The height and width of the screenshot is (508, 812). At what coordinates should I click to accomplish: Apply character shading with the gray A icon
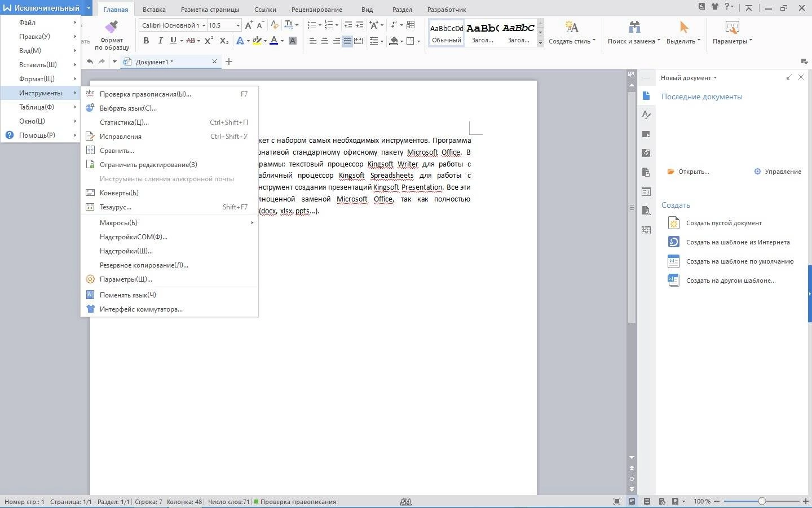point(293,41)
